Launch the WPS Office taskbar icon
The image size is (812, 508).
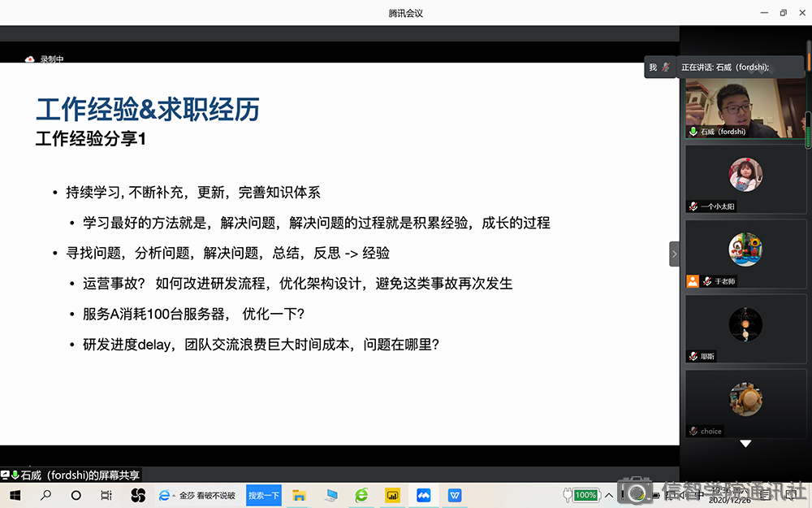(x=455, y=495)
